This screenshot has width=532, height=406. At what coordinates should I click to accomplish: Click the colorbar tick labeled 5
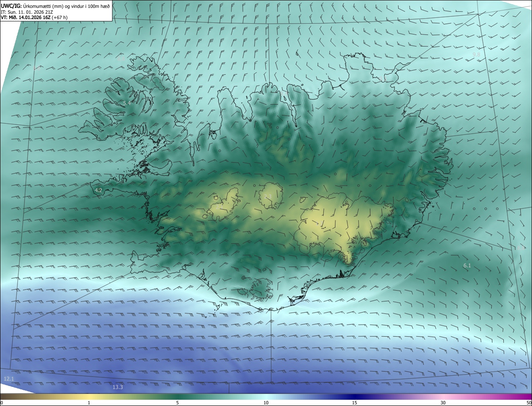(x=177, y=403)
